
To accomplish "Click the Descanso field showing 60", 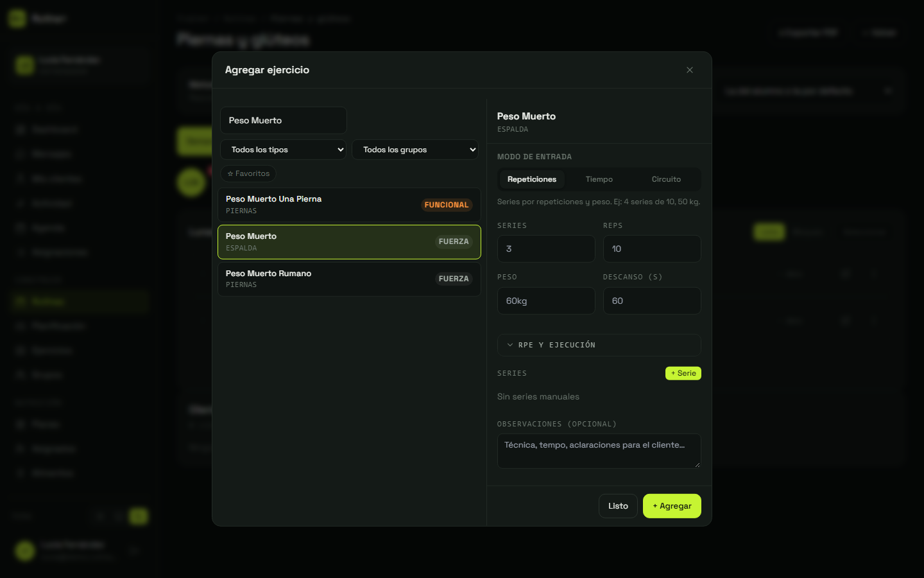I will pos(652,301).
